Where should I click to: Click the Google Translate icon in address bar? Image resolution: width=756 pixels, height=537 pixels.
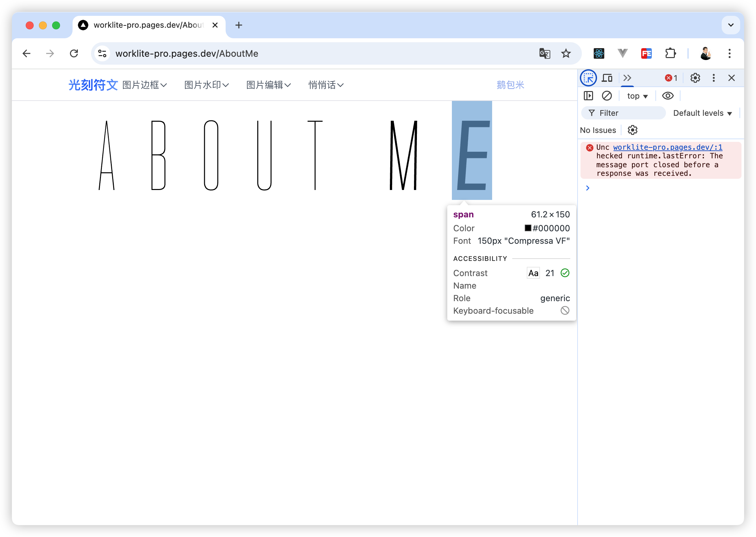coord(545,53)
